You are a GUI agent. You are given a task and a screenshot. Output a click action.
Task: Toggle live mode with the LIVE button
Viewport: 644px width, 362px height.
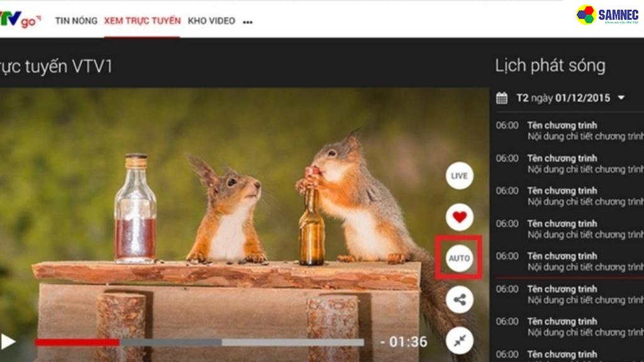(x=458, y=175)
